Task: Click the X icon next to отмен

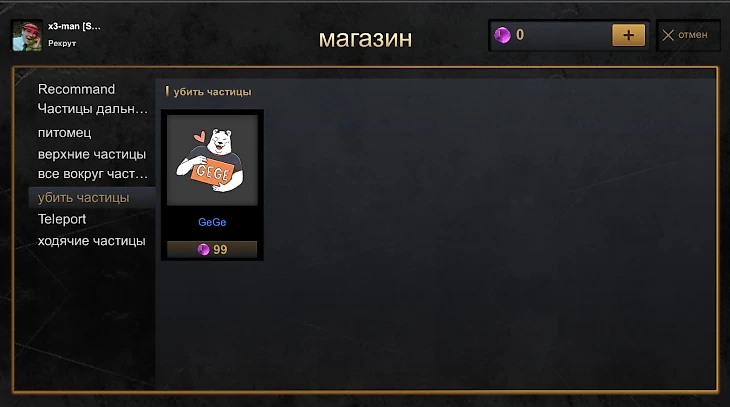Action: click(668, 35)
